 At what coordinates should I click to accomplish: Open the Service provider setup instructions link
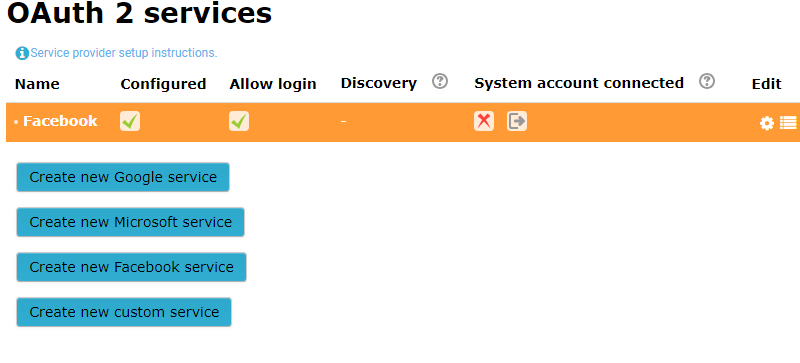coord(124,53)
